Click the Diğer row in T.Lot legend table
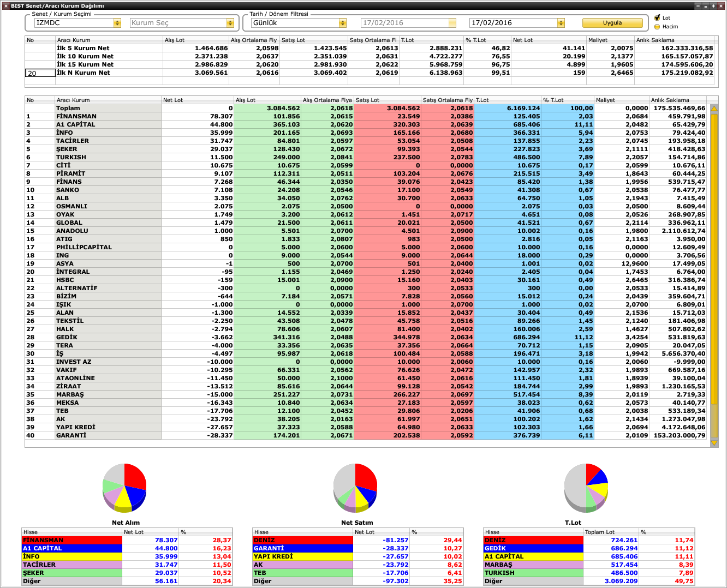 tap(589, 581)
